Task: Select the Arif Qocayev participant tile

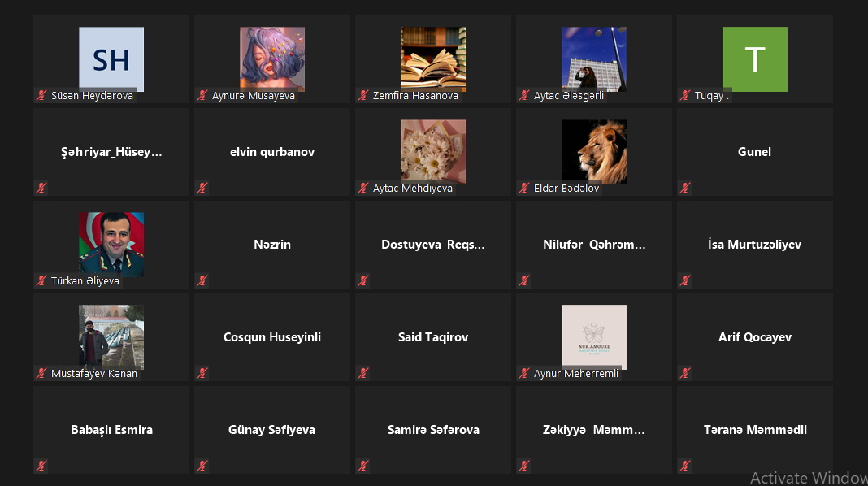Action: coord(755,337)
